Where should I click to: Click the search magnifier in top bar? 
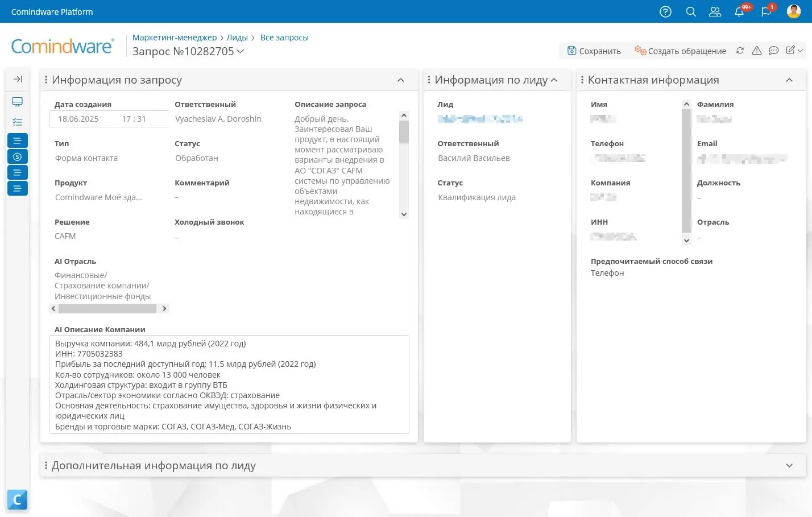coord(691,12)
